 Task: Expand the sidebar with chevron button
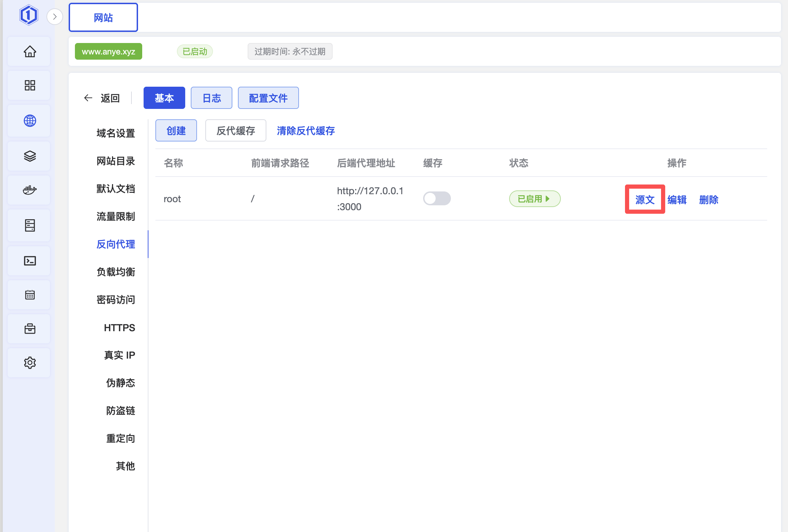[x=55, y=17]
